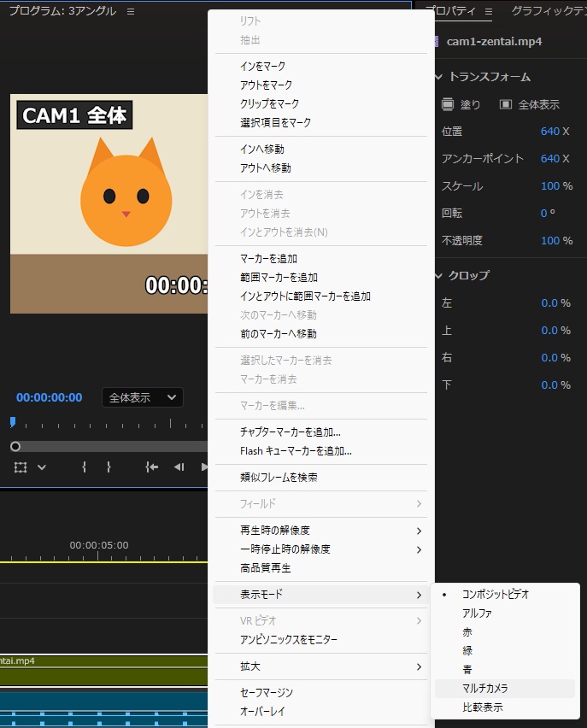
Task: Choose 類似フレームを検索 from the menu
Action: point(321,478)
